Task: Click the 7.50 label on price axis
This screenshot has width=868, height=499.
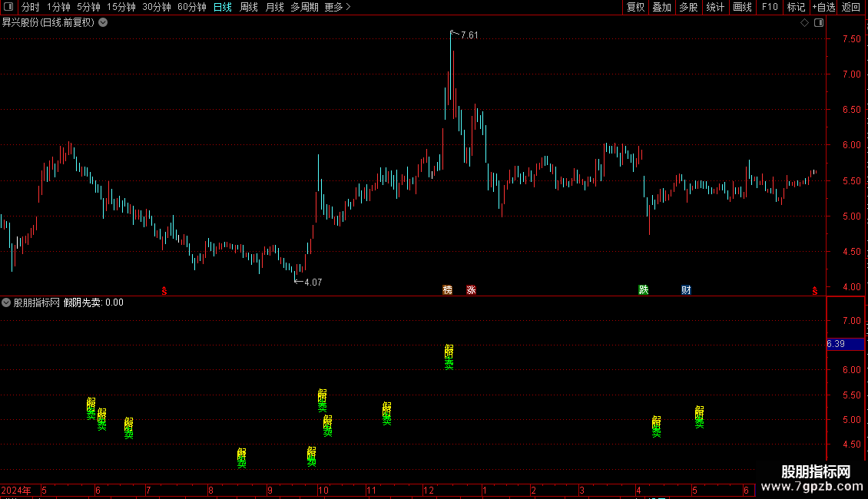Action: click(851, 38)
